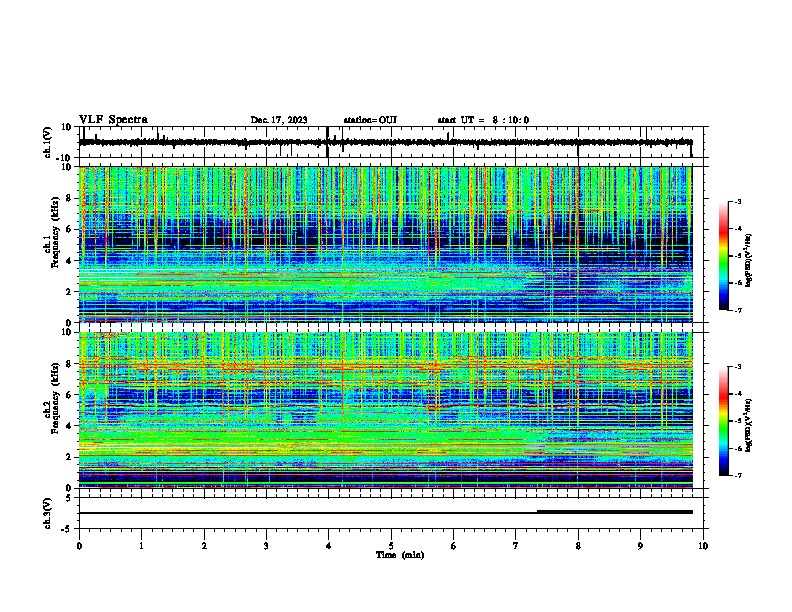792x612 pixels.
Task: Click the time axis tick label '7'
Action: tap(516, 546)
